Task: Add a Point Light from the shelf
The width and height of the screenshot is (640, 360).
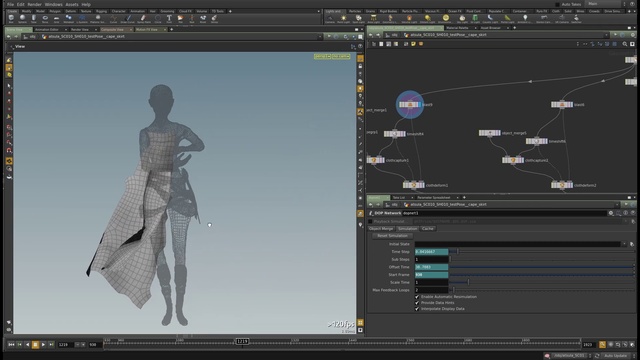Action: click(x=344, y=18)
